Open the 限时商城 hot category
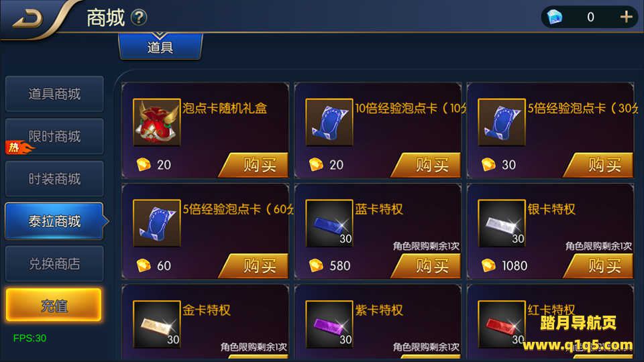The height and width of the screenshot is (362, 644). (54, 136)
